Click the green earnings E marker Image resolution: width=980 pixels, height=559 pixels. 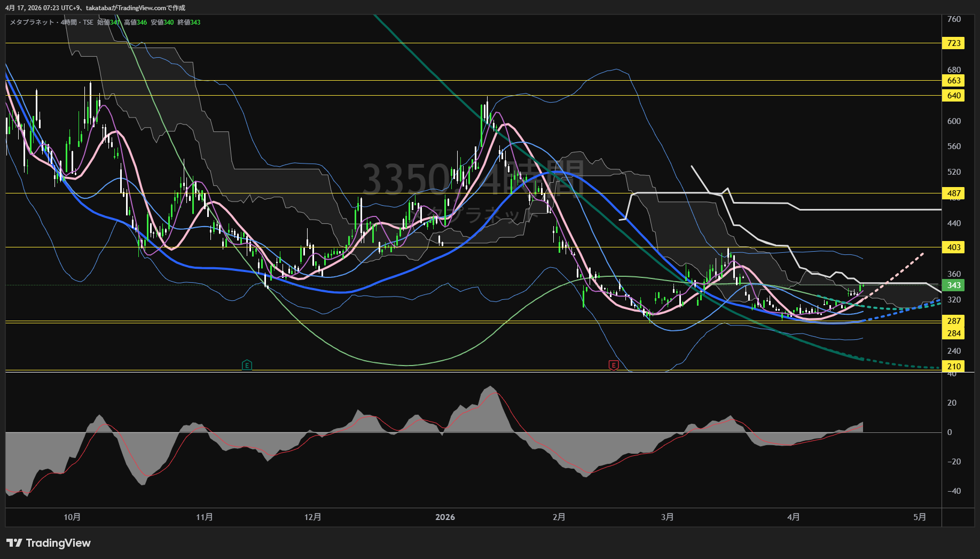point(247,365)
